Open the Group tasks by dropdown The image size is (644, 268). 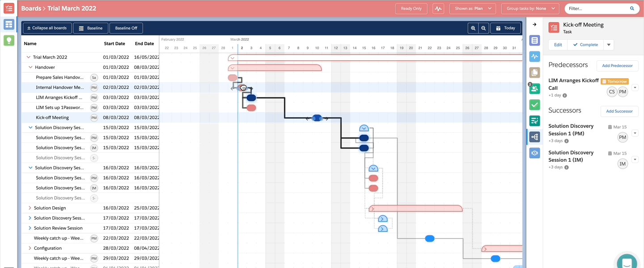click(530, 8)
